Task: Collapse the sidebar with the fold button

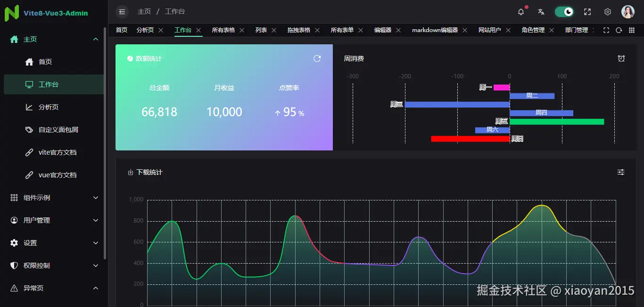Action: click(x=122, y=12)
